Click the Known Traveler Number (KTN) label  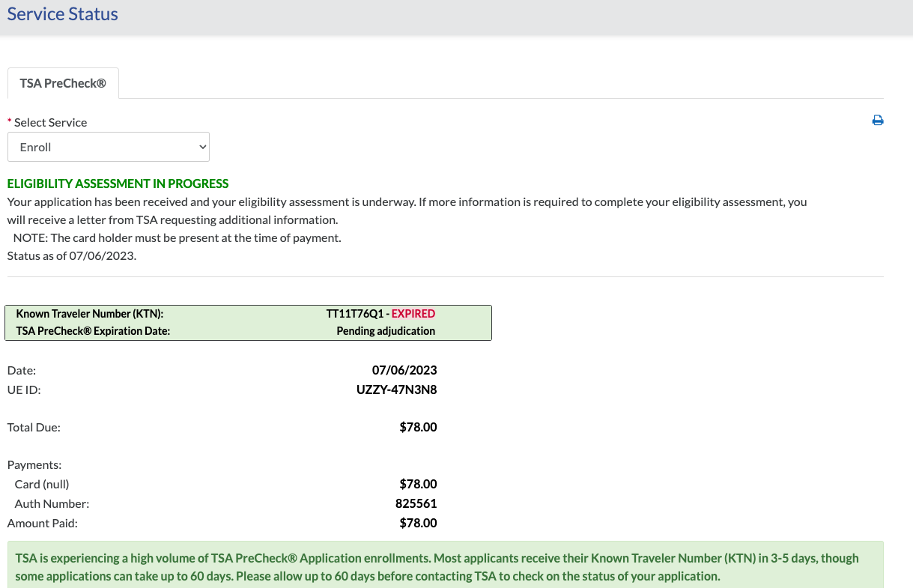(90, 314)
